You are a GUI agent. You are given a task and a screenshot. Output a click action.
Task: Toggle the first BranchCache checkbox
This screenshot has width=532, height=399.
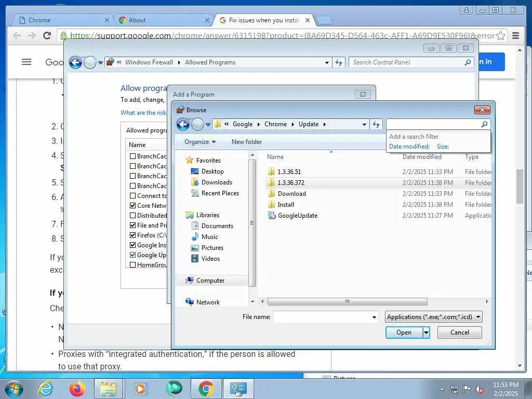(x=132, y=156)
